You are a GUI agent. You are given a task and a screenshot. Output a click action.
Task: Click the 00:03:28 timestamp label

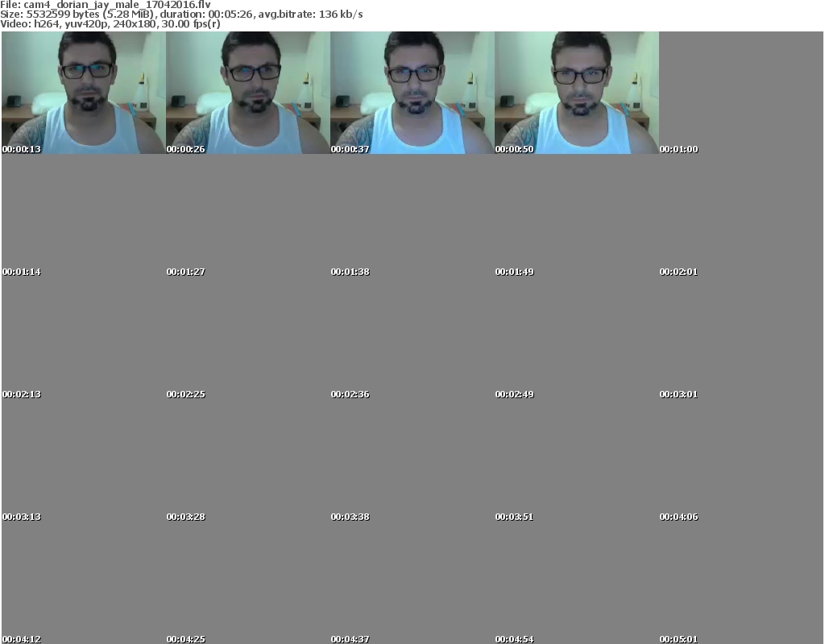coord(186,517)
